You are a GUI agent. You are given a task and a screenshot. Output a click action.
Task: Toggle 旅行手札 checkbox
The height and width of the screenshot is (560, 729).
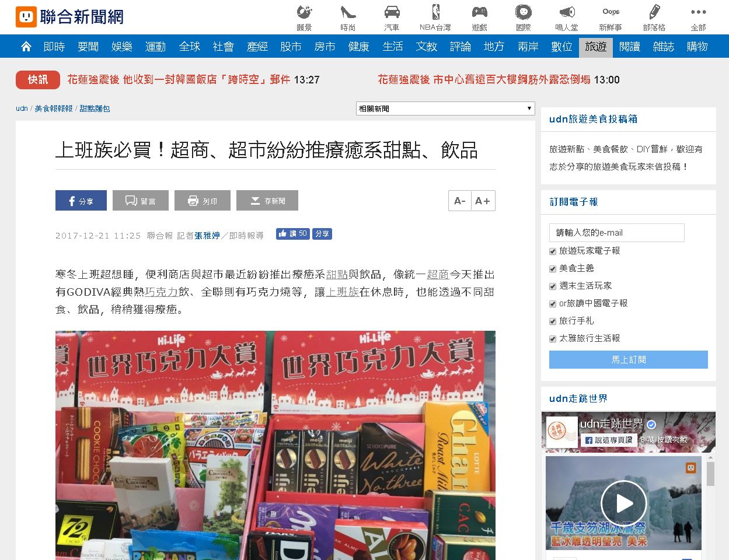(x=553, y=321)
